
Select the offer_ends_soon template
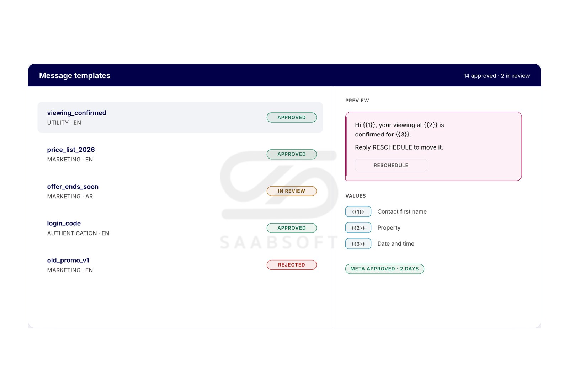[x=180, y=191]
